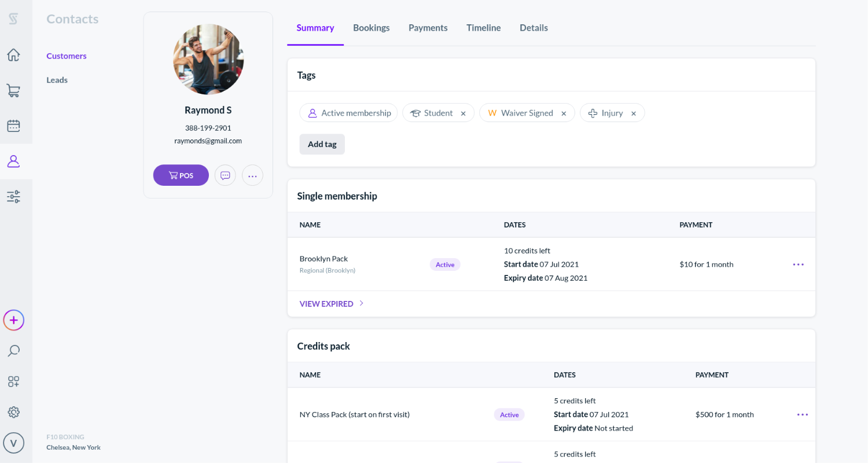Screen dimensions: 868x463
Task: Open the Timeline tab
Action: pyautogui.click(x=483, y=27)
